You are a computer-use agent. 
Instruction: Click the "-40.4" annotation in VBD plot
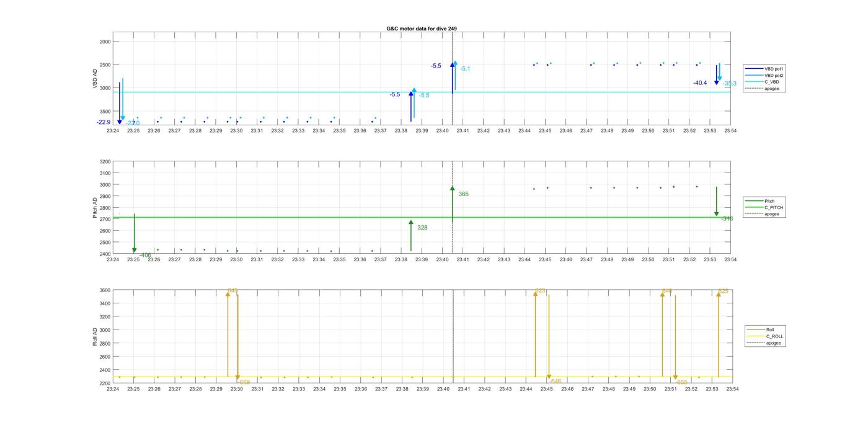700,83
